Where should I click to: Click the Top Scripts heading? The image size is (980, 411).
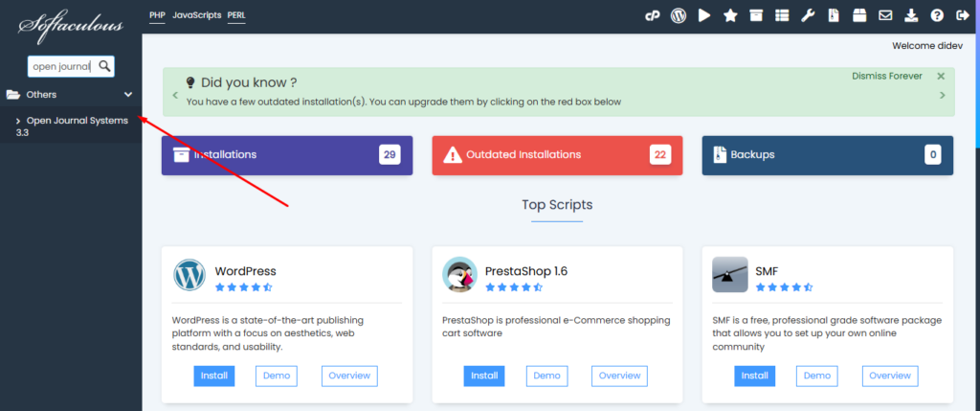coord(558,205)
